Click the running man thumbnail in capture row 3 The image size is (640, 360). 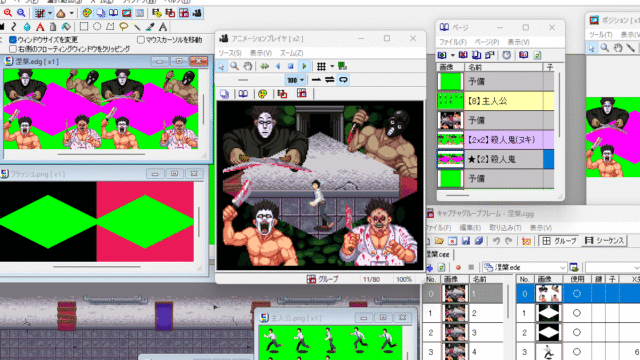point(548,351)
